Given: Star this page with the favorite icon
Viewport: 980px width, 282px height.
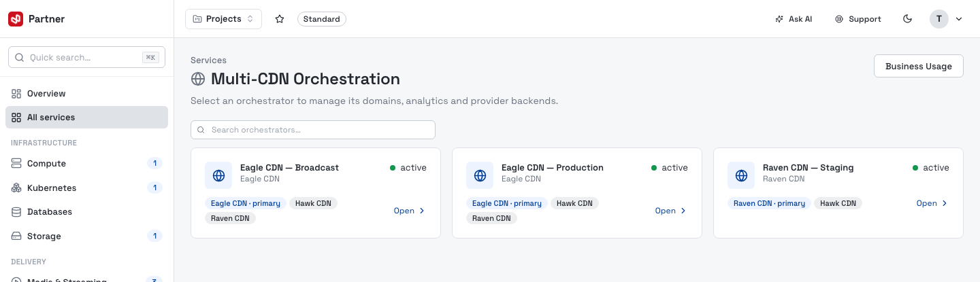Looking at the screenshot, I should coord(280,19).
